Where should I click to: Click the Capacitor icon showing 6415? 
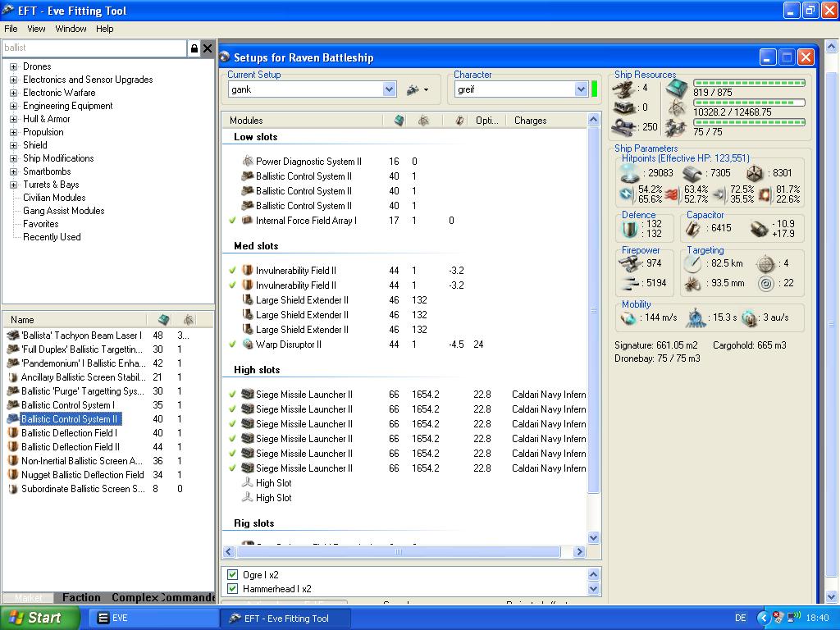pos(692,229)
